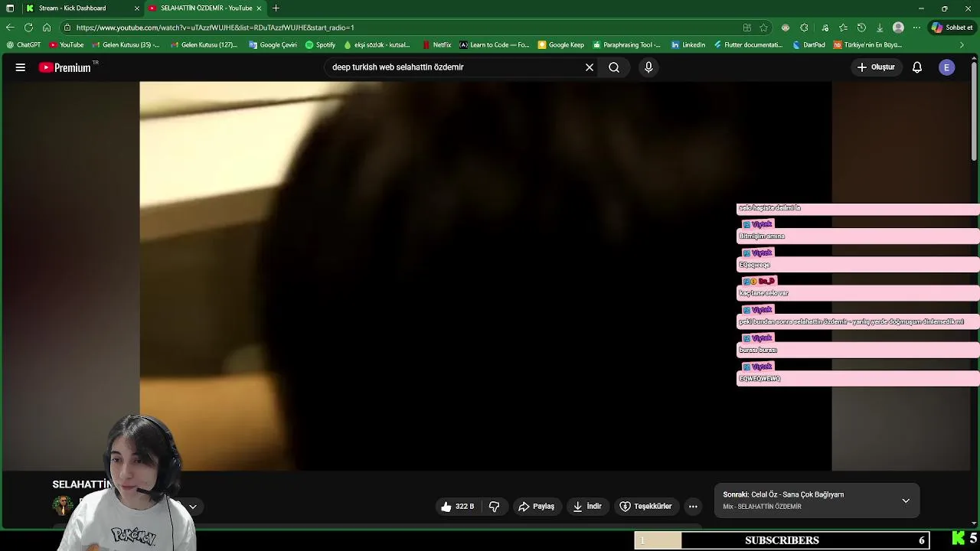Open the YouTube bookmark

pyautogui.click(x=66, y=45)
